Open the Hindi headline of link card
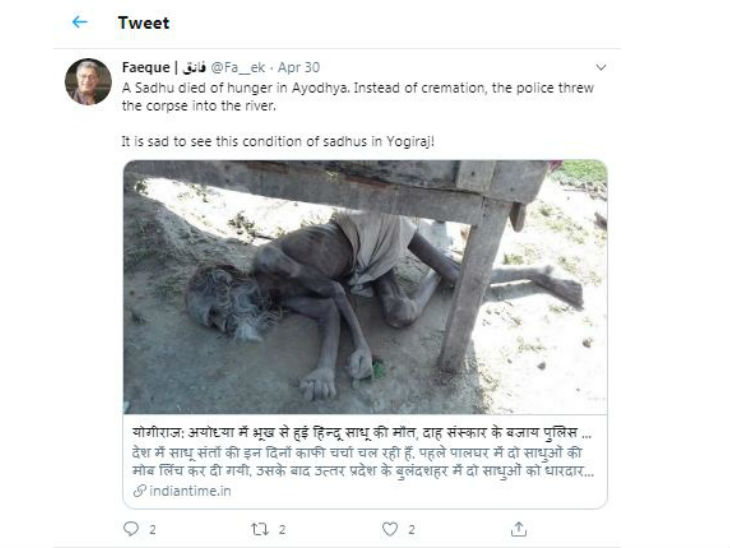730x548 pixels. (x=362, y=433)
